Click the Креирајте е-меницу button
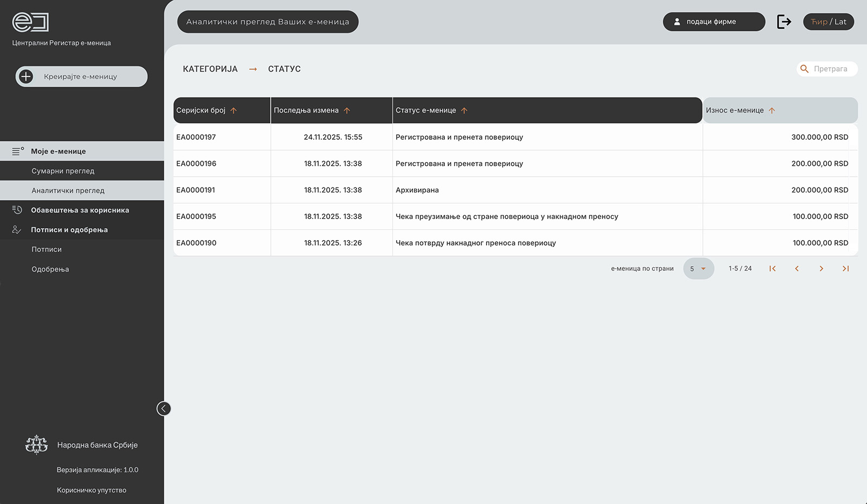Screen dimensions: 867x504 click(x=81, y=76)
